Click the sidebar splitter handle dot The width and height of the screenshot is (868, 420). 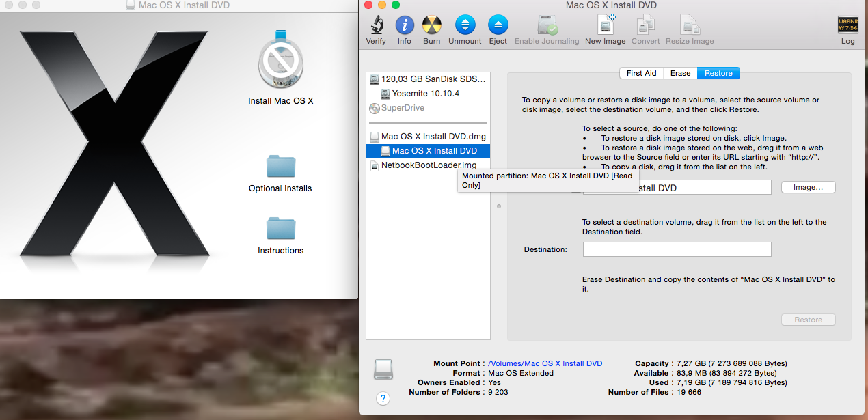pos(498,206)
